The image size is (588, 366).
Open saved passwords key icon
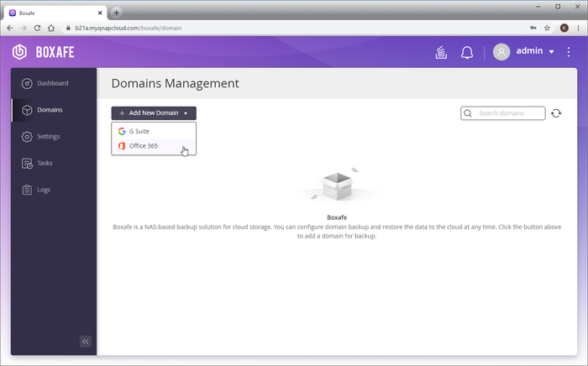pyautogui.click(x=533, y=28)
